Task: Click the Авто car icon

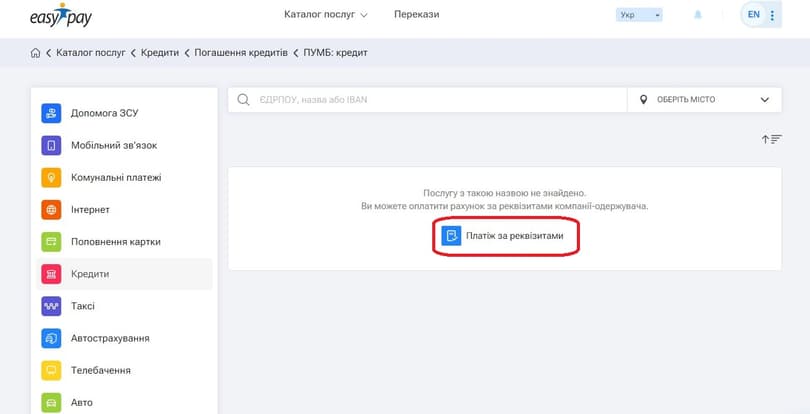Action: point(51,403)
